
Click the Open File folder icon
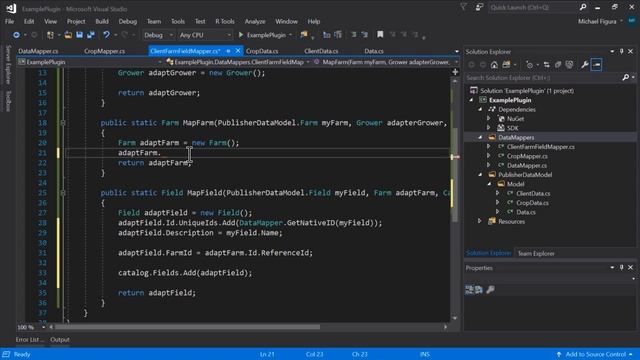pos(68,35)
